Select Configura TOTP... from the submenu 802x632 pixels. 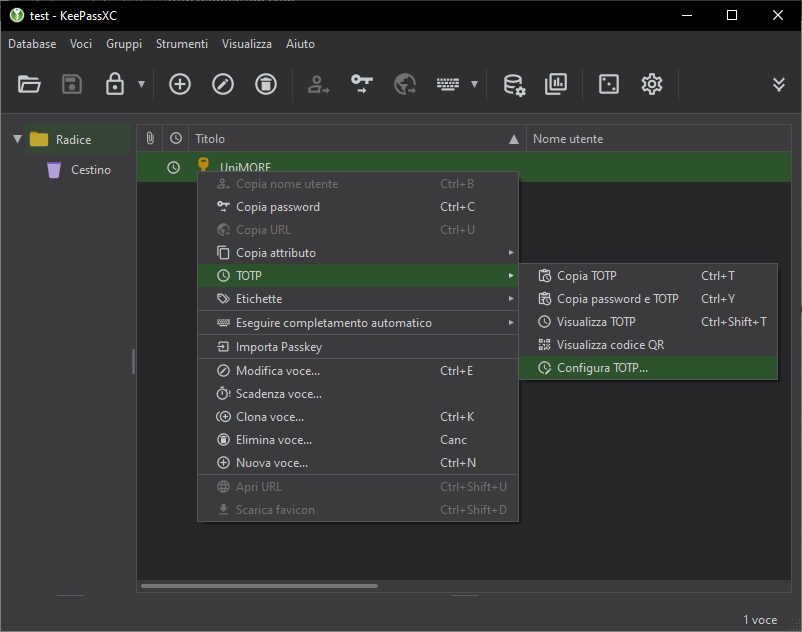(602, 368)
